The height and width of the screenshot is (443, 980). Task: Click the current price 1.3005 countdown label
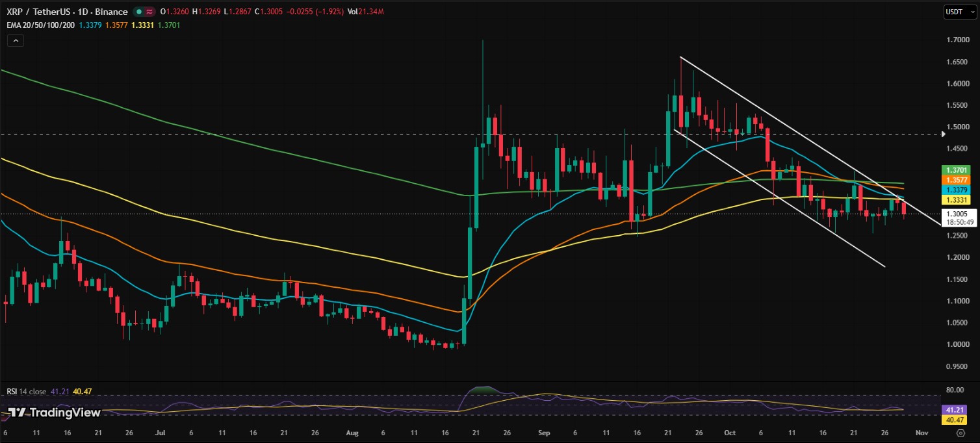[959, 218]
